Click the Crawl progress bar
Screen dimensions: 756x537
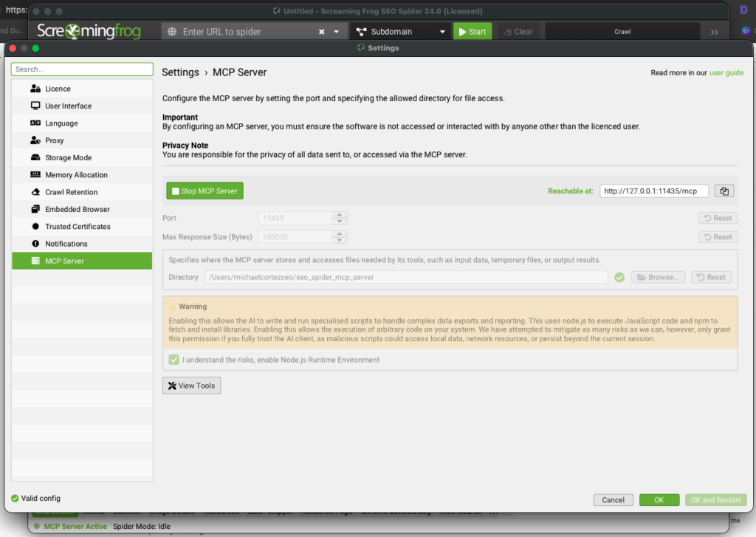(622, 32)
